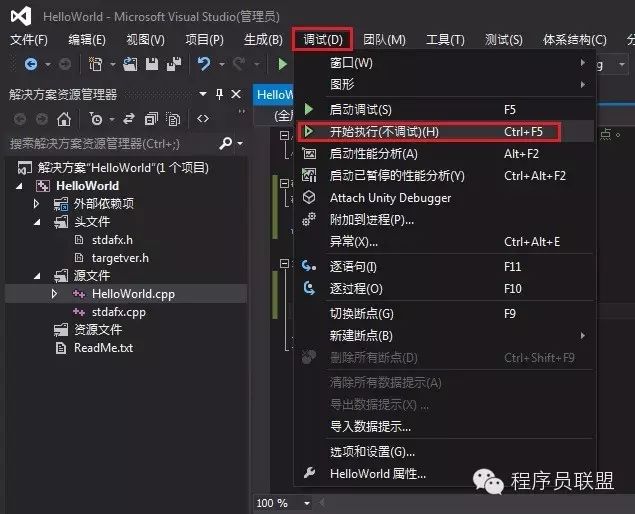Click the Save All toolbar icon
The width and height of the screenshot is (635, 514).
174,64
